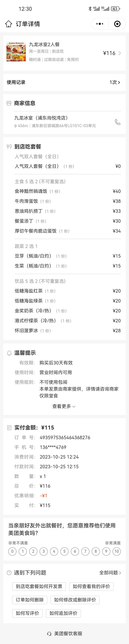Open the 九龙冰室2人餐 thumbnail image
The height and width of the screenshot is (644, 129).
[x=16, y=52]
